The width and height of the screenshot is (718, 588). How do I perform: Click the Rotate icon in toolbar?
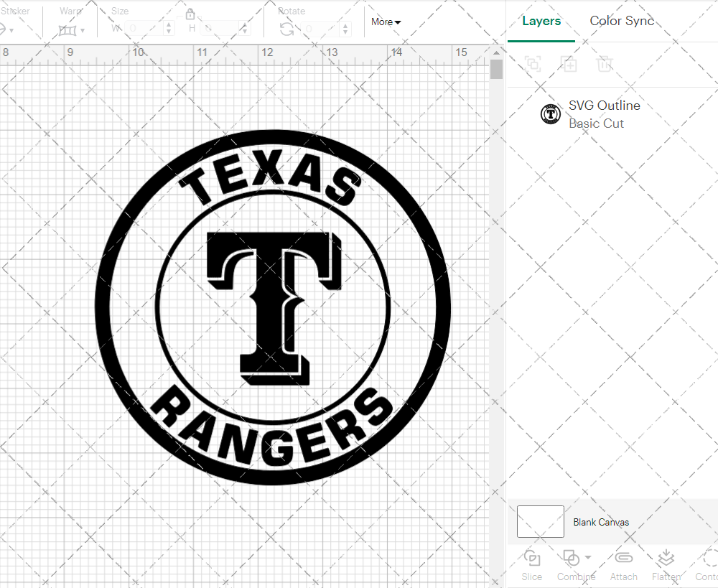coord(286,29)
